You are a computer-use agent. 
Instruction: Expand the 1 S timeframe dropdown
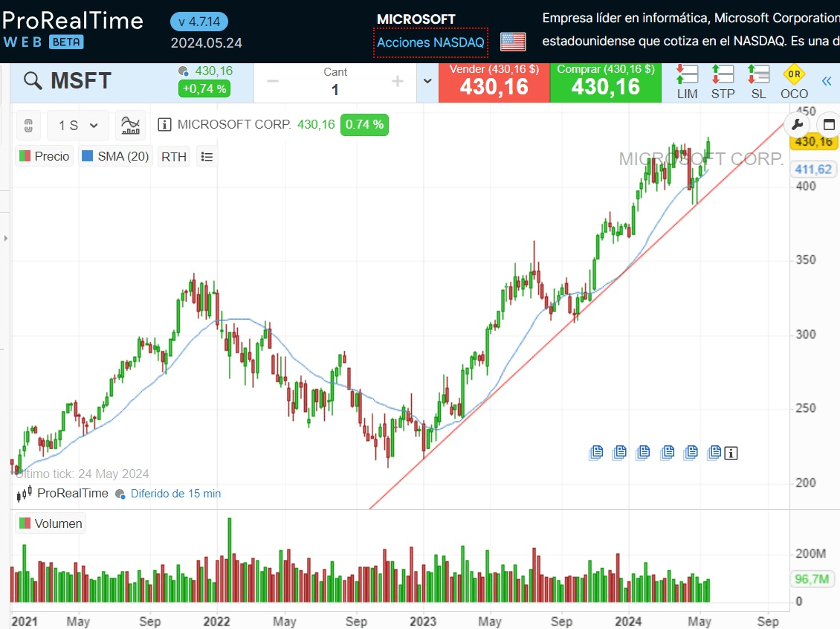78,126
